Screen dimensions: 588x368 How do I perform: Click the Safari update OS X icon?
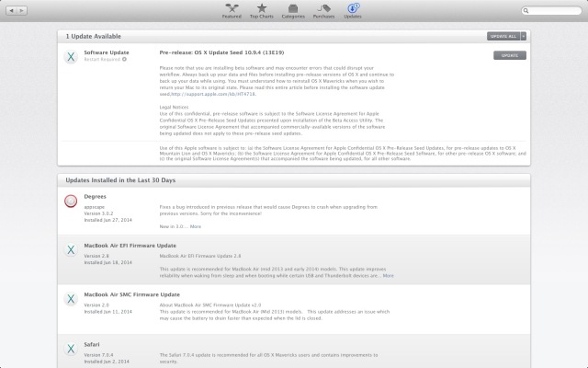tap(71, 349)
